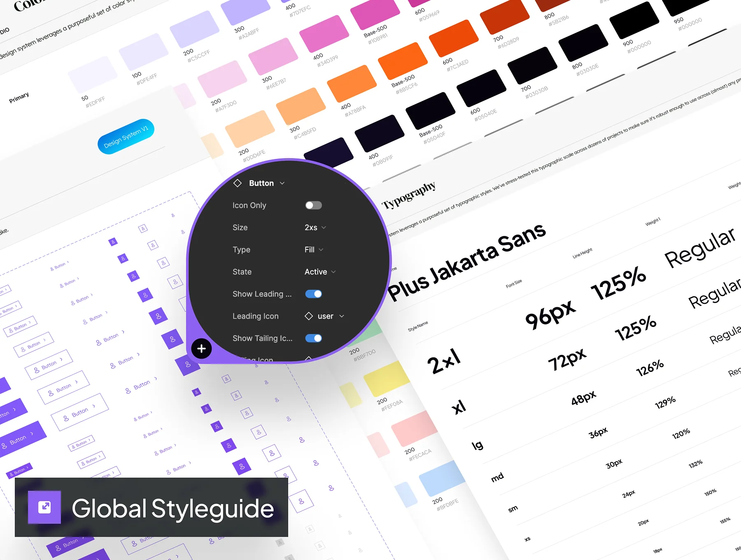Select the 700 #6D28D9 red-orange swatch
Screen dimensions: 741x560
(505, 16)
